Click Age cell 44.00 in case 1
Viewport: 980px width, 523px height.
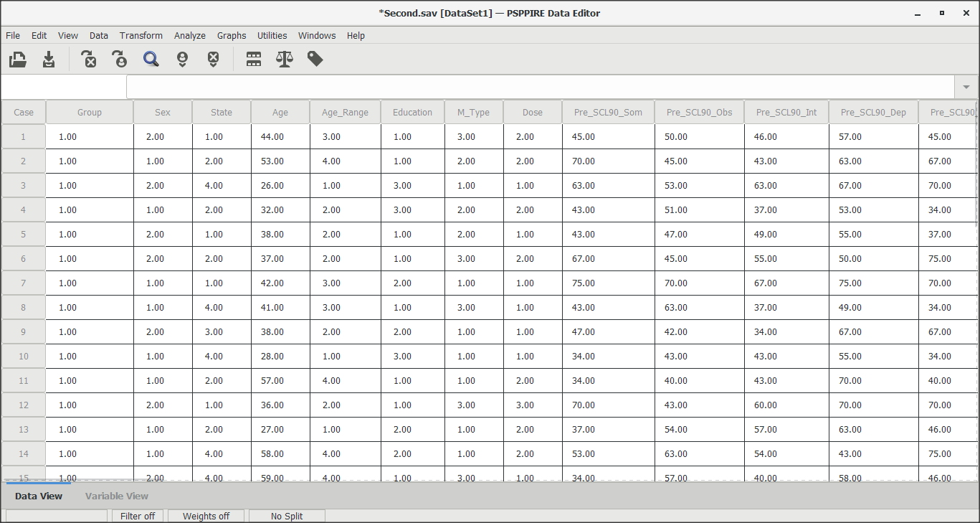[x=280, y=136]
